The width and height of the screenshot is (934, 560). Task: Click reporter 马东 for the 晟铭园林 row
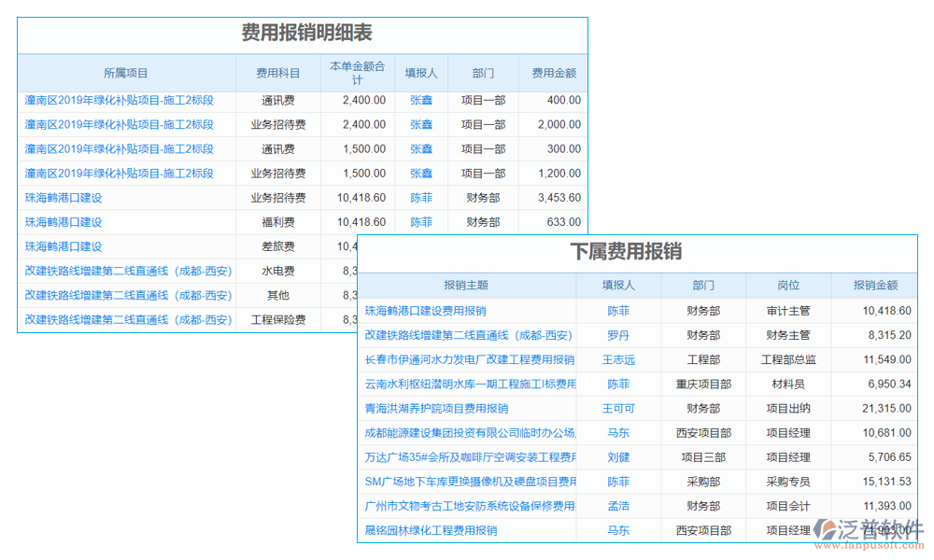[x=618, y=529]
